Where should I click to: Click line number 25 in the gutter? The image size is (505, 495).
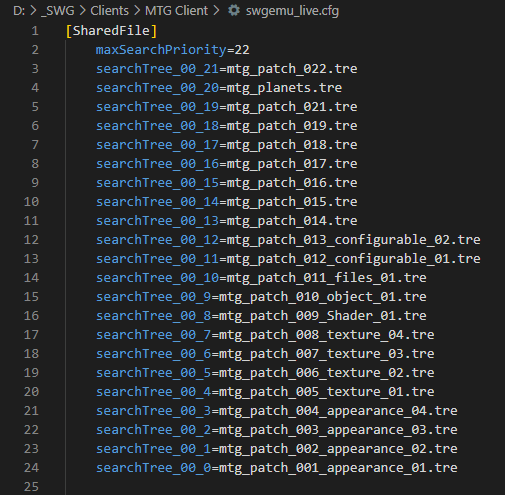click(31, 487)
